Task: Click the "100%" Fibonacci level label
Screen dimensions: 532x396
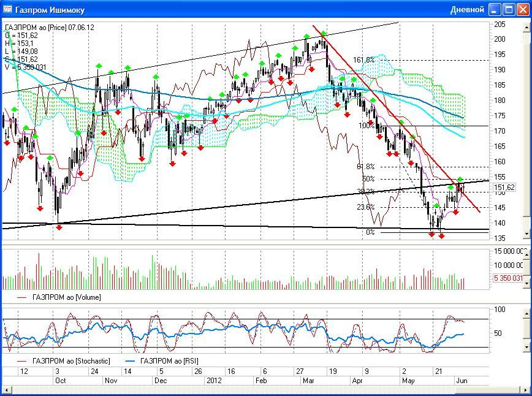Action: [x=367, y=126]
